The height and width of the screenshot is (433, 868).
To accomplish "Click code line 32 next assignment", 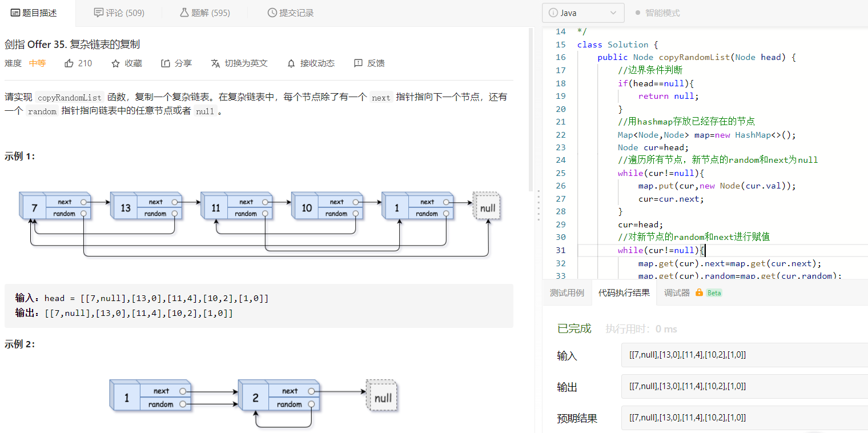I will click(730, 263).
